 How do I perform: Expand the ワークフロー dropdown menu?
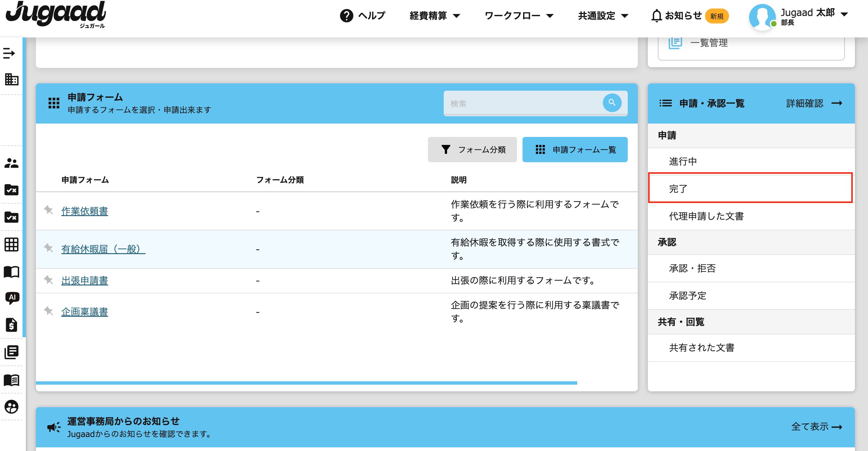(519, 16)
